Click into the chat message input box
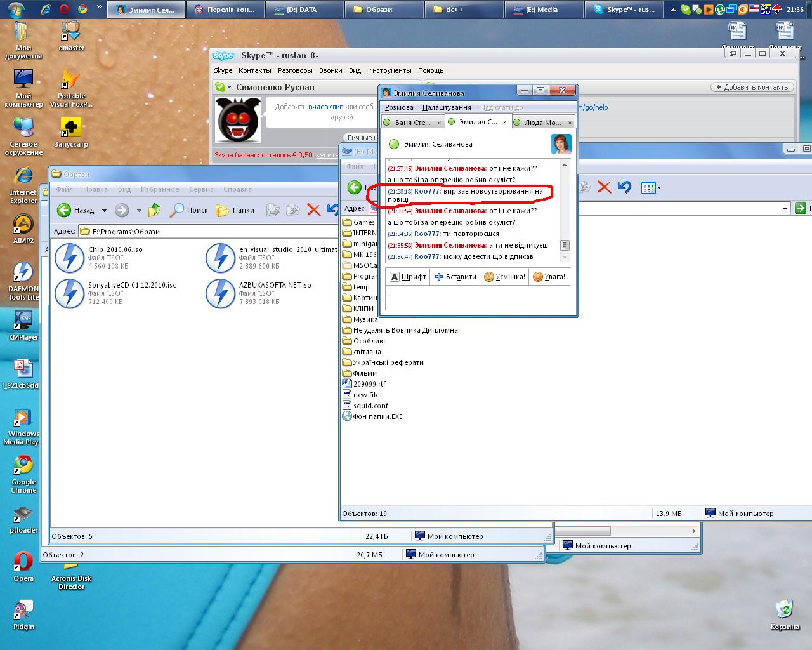 (478, 298)
